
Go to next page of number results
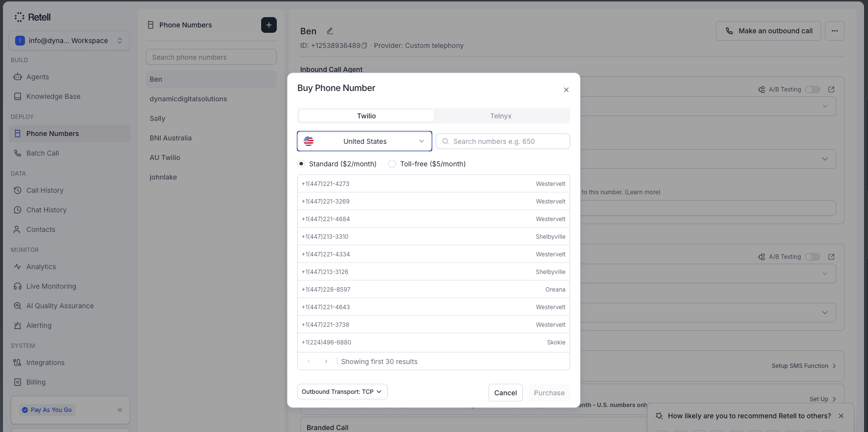click(x=326, y=362)
